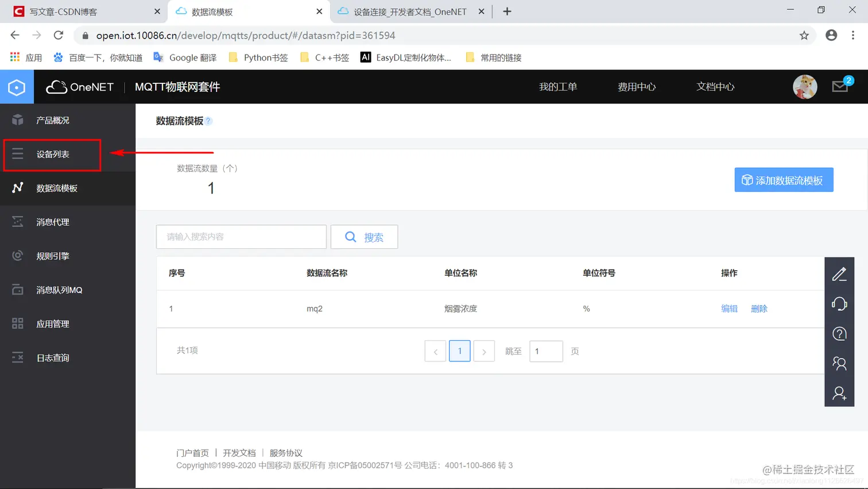
Task: Bookmark this page with the star icon
Action: pyautogui.click(x=804, y=36)
